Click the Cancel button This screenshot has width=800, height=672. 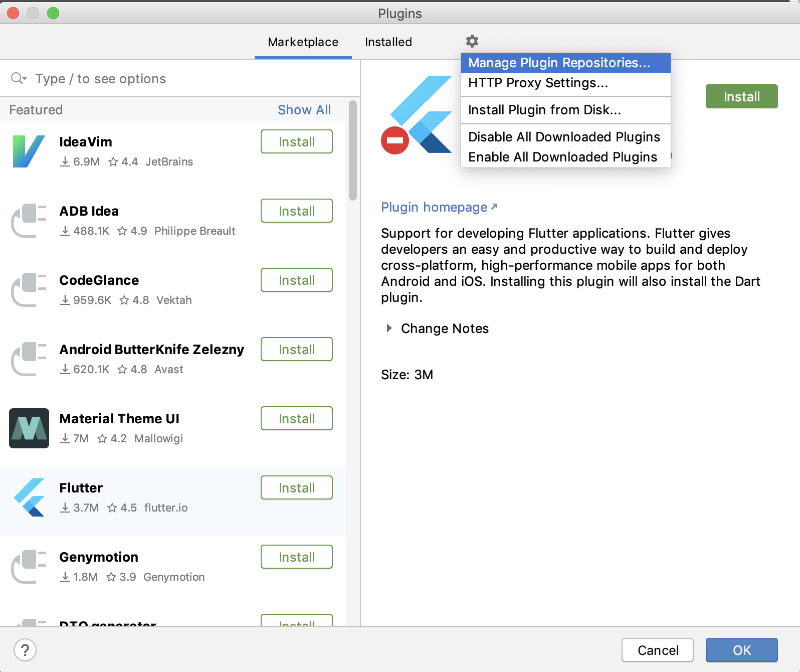pos(658,650)
